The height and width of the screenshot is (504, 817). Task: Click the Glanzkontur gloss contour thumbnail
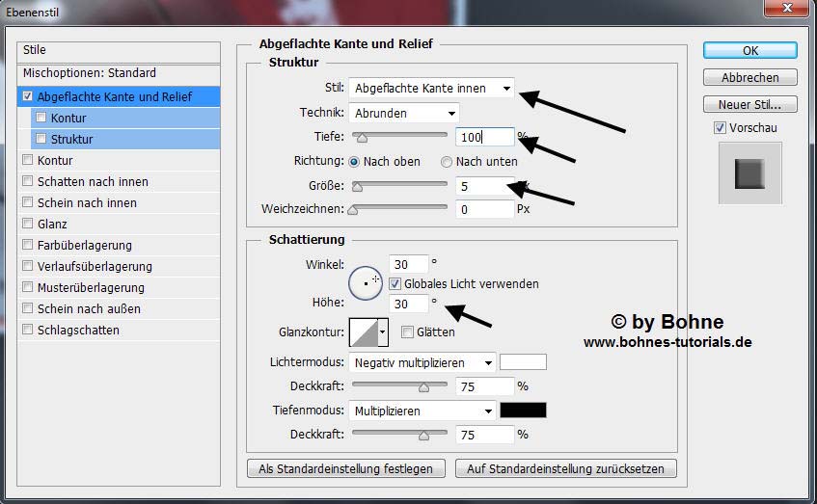coord(363,332)
